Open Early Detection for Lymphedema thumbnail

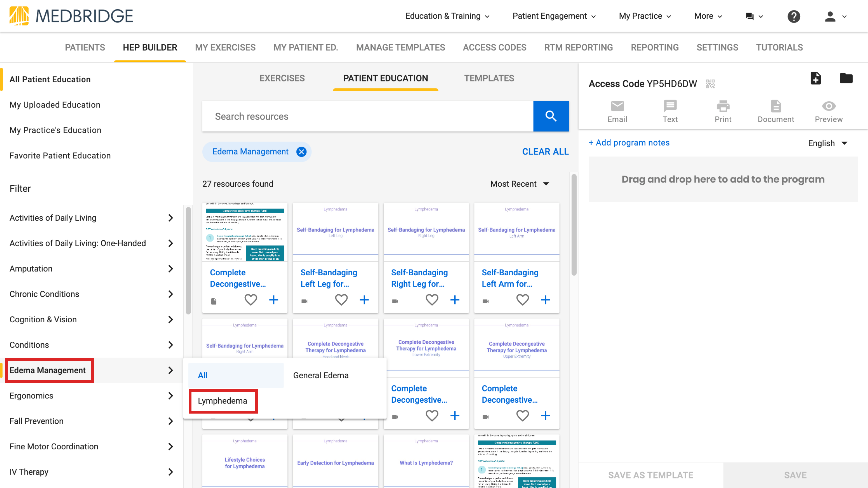click(x=335, y=461)
